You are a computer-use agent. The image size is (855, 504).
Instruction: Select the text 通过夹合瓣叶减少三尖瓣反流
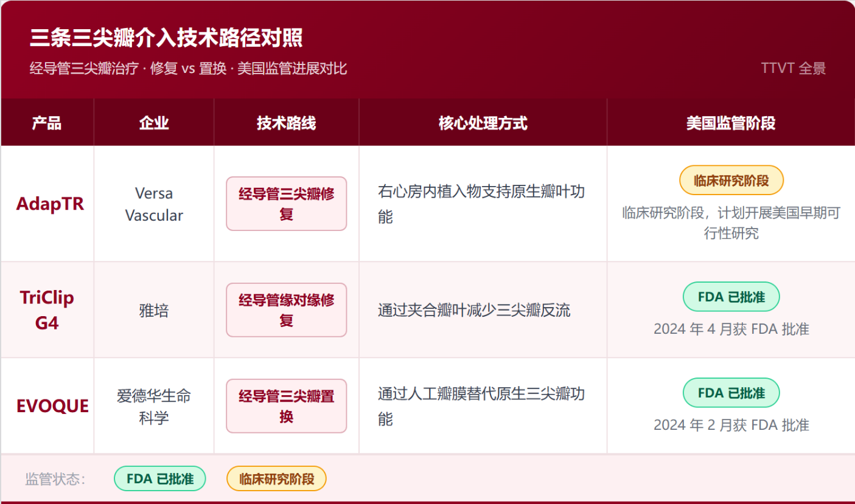[x=475, y=311]
